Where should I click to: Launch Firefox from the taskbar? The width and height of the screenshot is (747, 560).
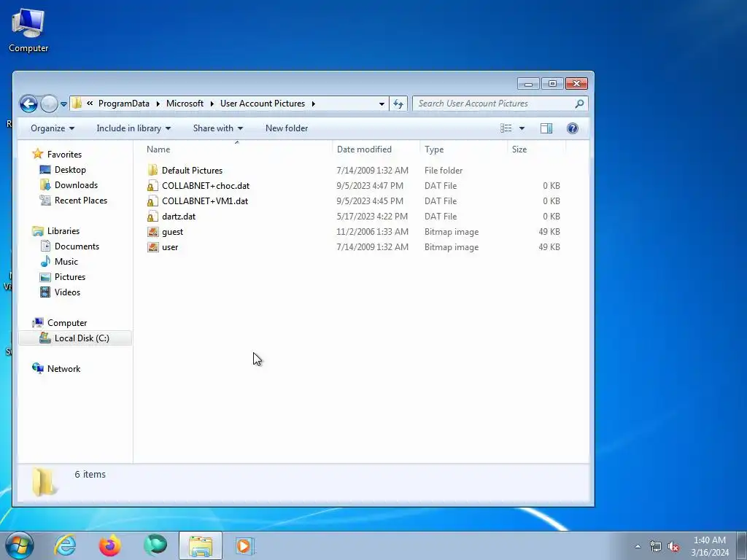(109, 545)
